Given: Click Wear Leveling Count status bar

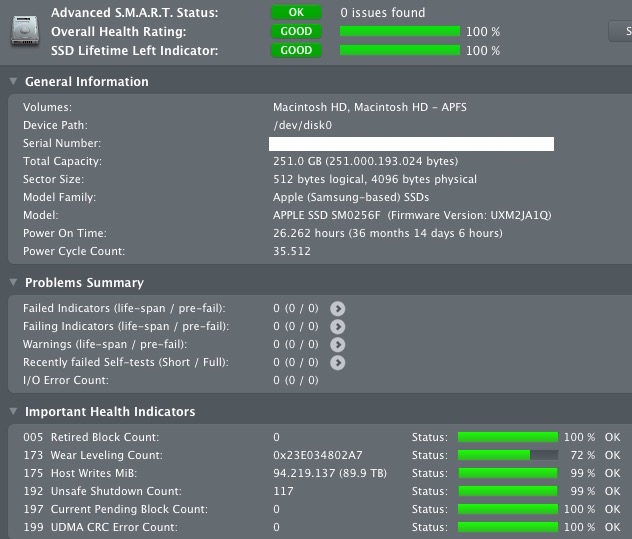Looking at the screenshot, I should pyautogui.click(x=507, y=455).
